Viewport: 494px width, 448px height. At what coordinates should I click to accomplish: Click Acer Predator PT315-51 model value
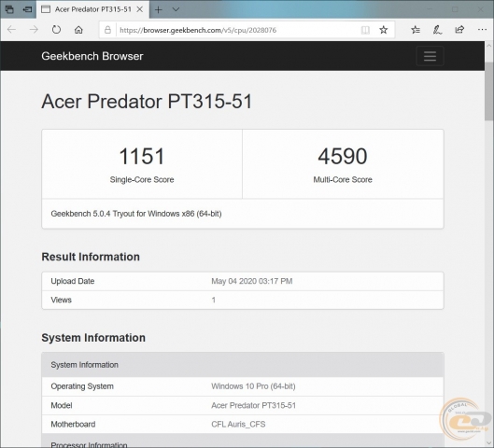click(254, 405)
